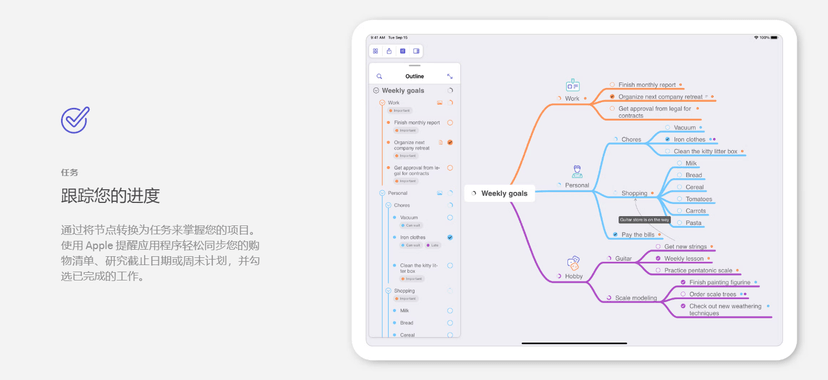Click progress pie left of Chores map node
The image size is (828, 380).
point(615,139)
